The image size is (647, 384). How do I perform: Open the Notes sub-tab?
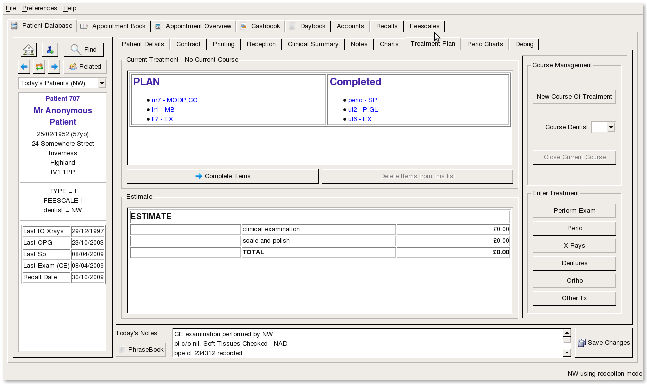tap(359, 44)
